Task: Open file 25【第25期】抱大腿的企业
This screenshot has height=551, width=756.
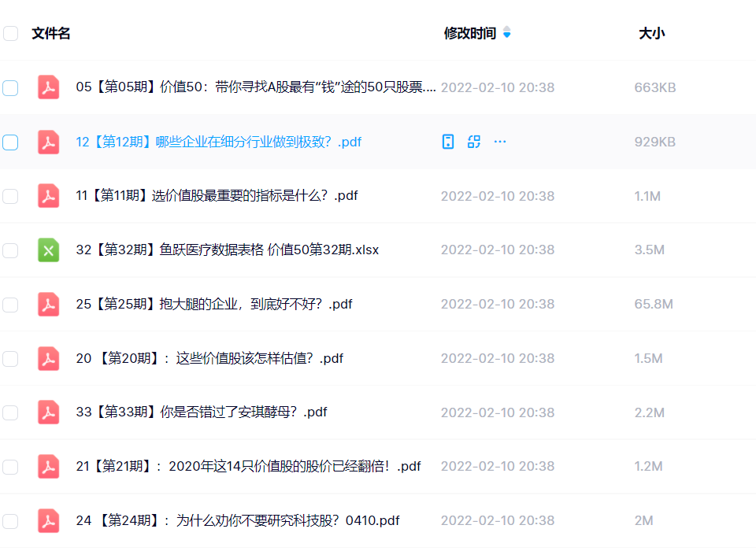Action: 214,304
